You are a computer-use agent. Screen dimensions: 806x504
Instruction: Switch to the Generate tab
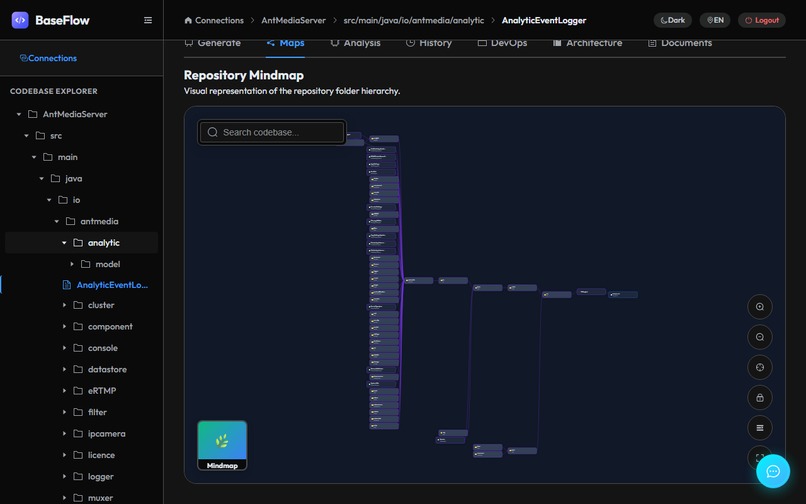pos(213,43)
